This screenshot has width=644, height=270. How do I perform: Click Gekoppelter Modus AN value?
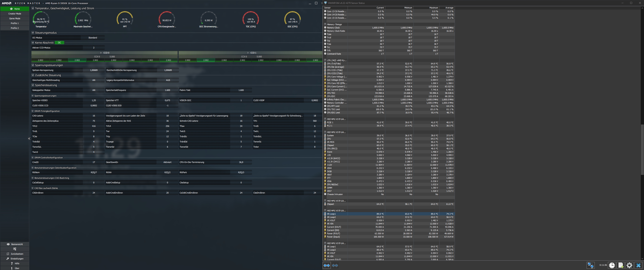tap(94, 90)
